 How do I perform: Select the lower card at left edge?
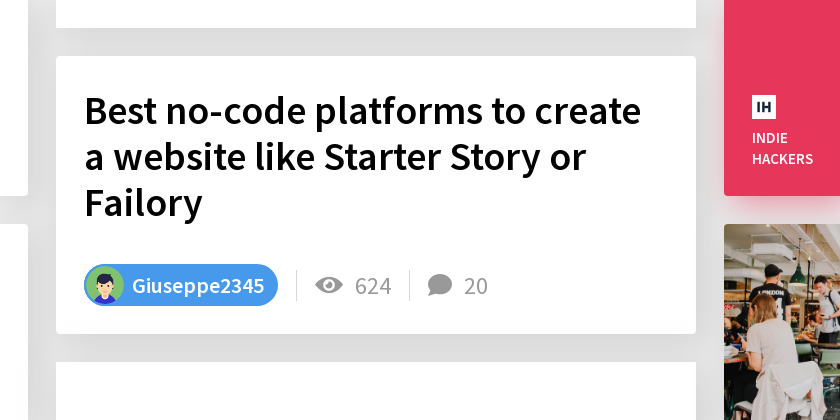coord(14,322)
